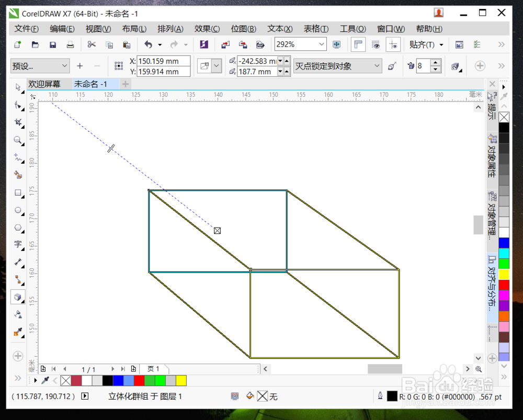The height and width of the screenshot is (420, 523).
Task: Open the 效果 menu
Action: pyautogui.click(x=206, y=29)
